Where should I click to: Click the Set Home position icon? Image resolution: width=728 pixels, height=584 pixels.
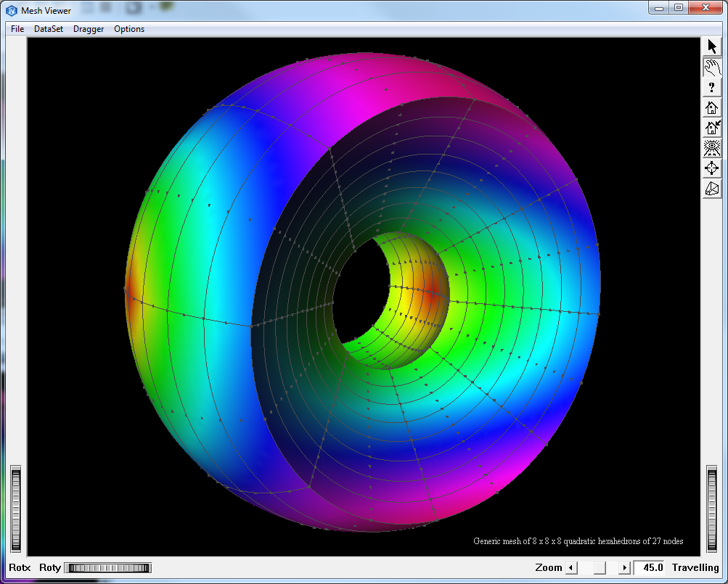(x=712, y=128)
